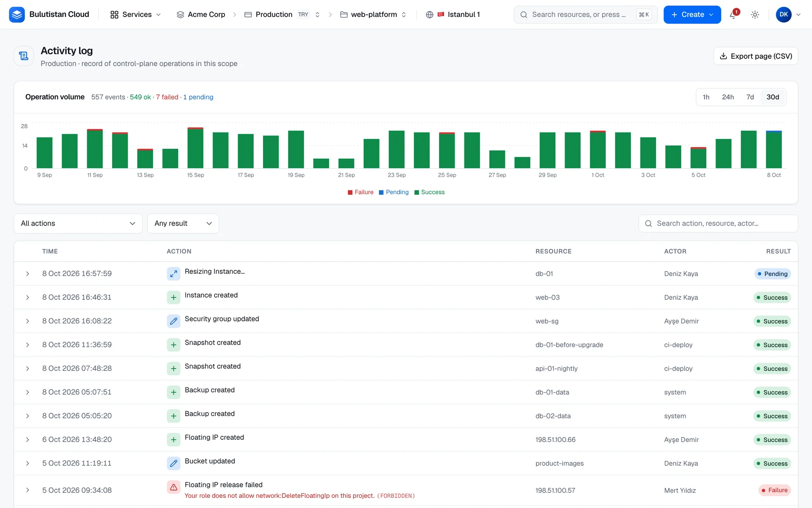The height and width of the screenshot is (508, 812).
Task: Click the DK user avatar
Action: (784, 14)
